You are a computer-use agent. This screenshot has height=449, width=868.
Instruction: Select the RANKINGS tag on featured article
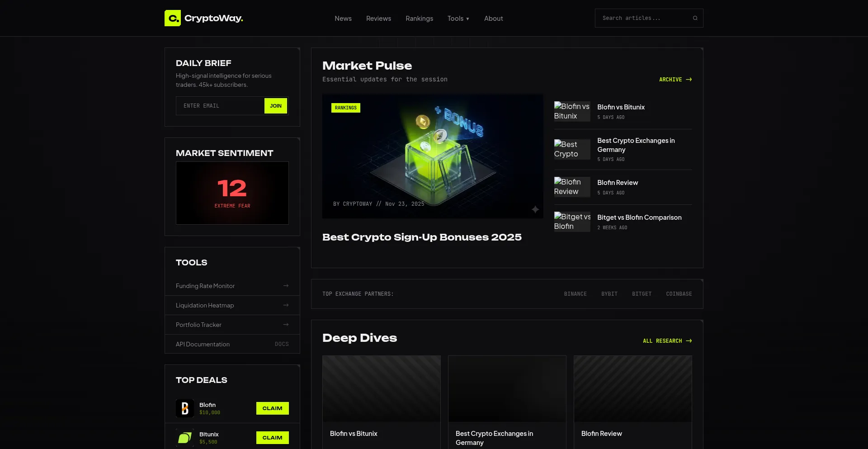[x=345, y=108]
